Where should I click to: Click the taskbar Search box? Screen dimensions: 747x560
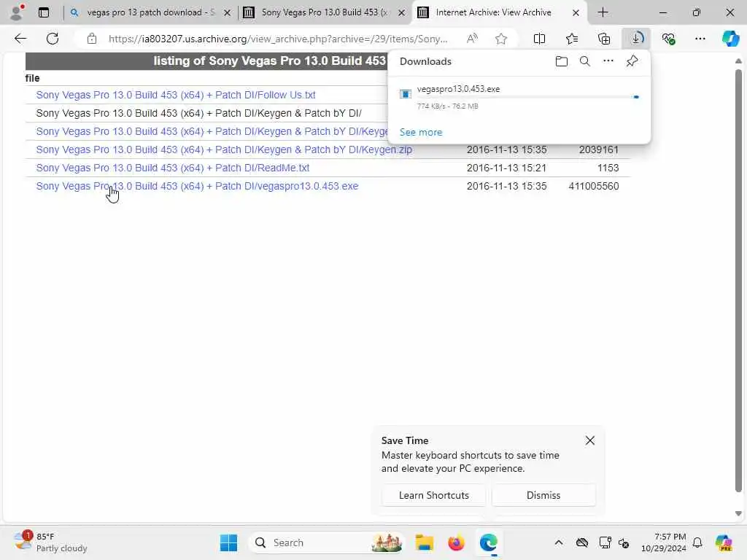tap(327, 542)
